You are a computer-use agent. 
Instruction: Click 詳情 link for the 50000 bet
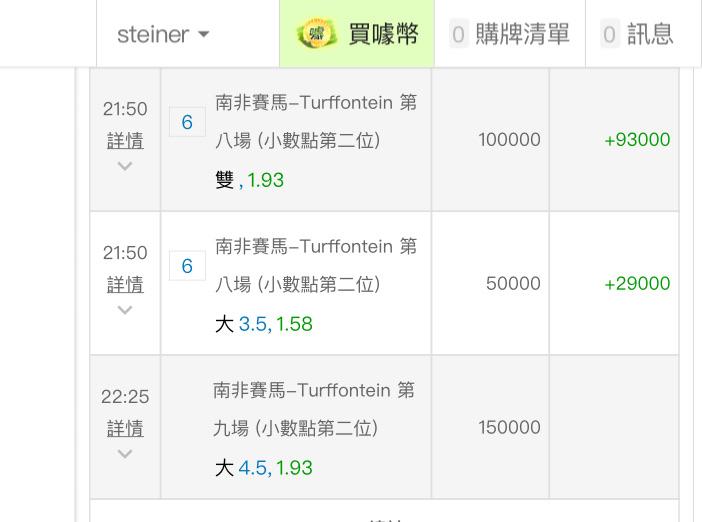click(x=125, y=284)
